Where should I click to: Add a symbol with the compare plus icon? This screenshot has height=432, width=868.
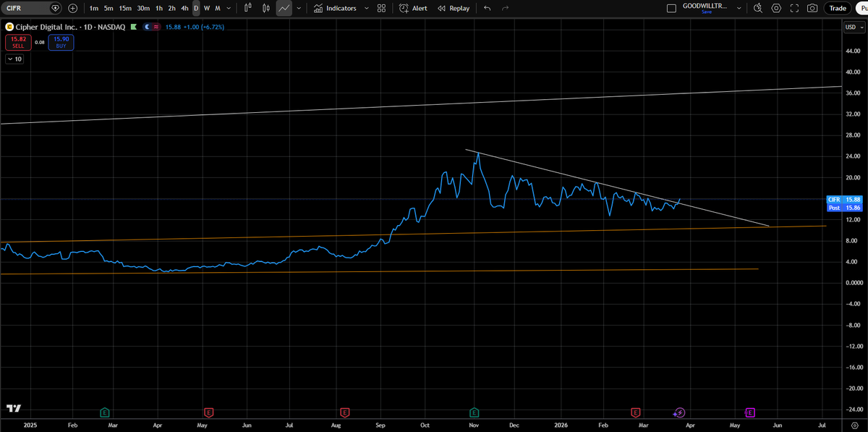(x=73, y=8)
